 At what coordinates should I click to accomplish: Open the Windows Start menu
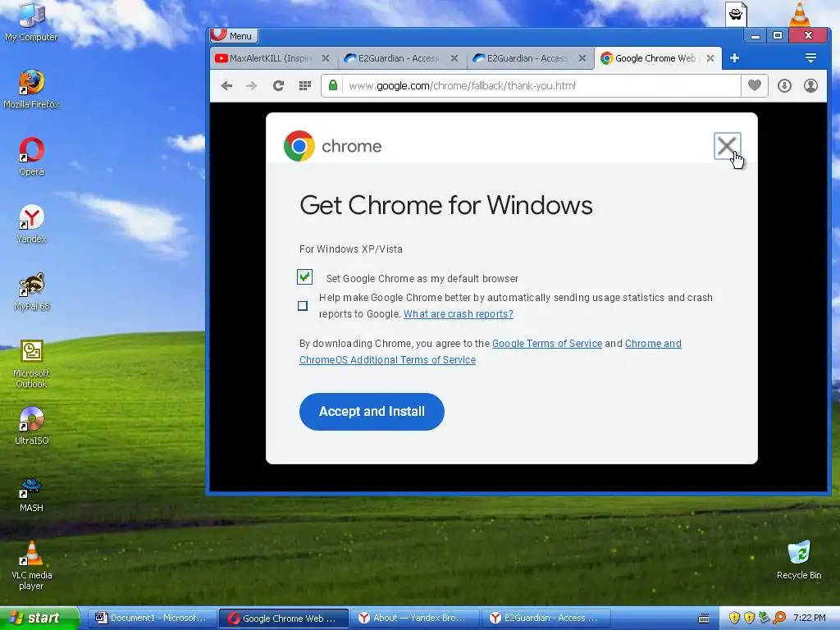pyautogui.click(x=39, y=618)
